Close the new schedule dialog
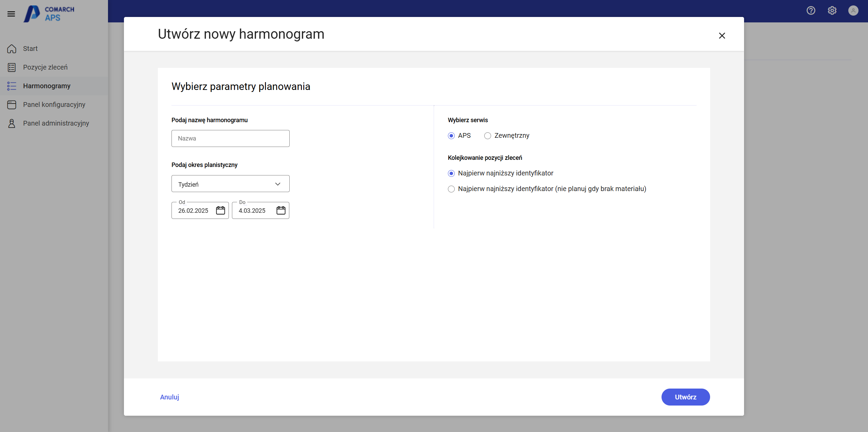 coord(722,36)
